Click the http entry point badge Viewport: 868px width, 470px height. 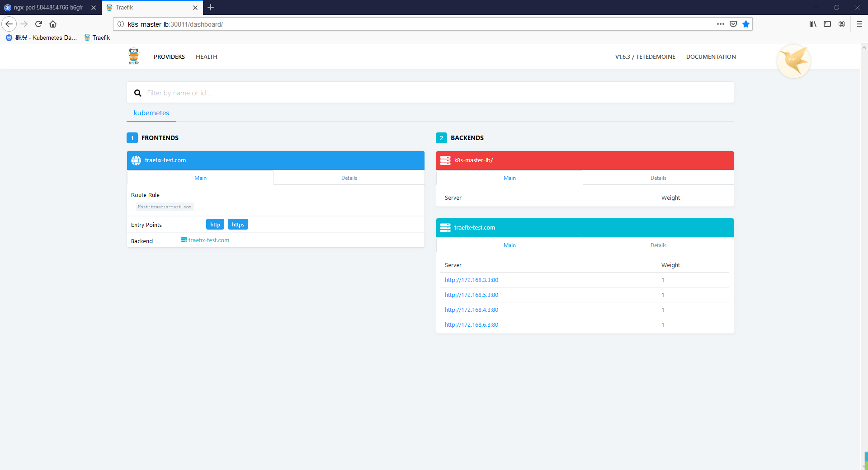[215, 225]
